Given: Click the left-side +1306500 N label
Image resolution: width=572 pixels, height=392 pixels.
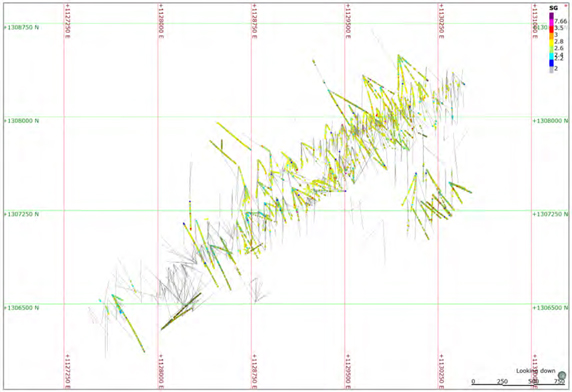Looking at the screenshot, I should pyautogui.click(x=21, y=308).
